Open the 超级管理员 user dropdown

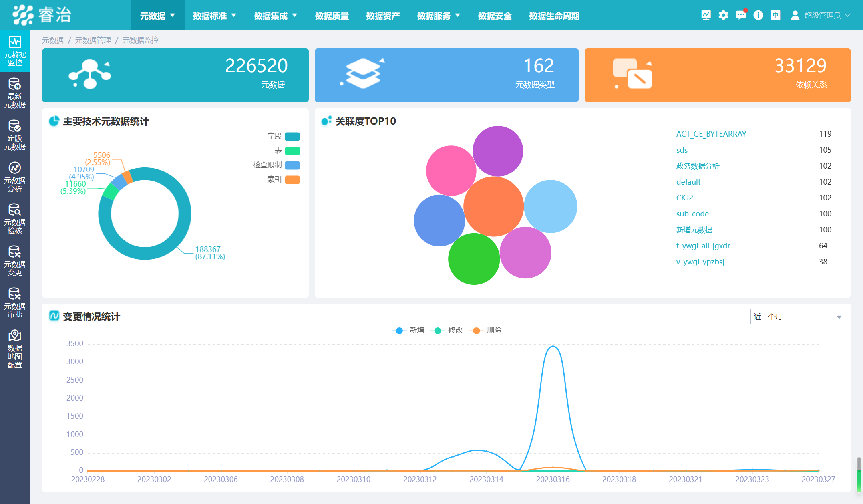tap(821, 16)
